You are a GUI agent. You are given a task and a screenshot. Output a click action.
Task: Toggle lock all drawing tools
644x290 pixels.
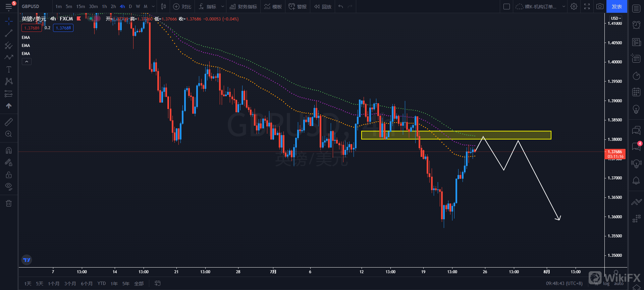[9, 175]
